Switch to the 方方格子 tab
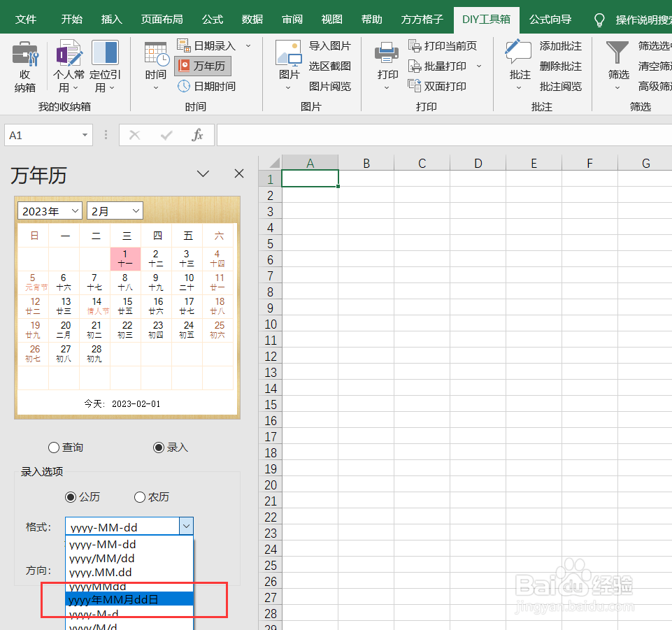This screenshot has width=672, height=630. 422,20
